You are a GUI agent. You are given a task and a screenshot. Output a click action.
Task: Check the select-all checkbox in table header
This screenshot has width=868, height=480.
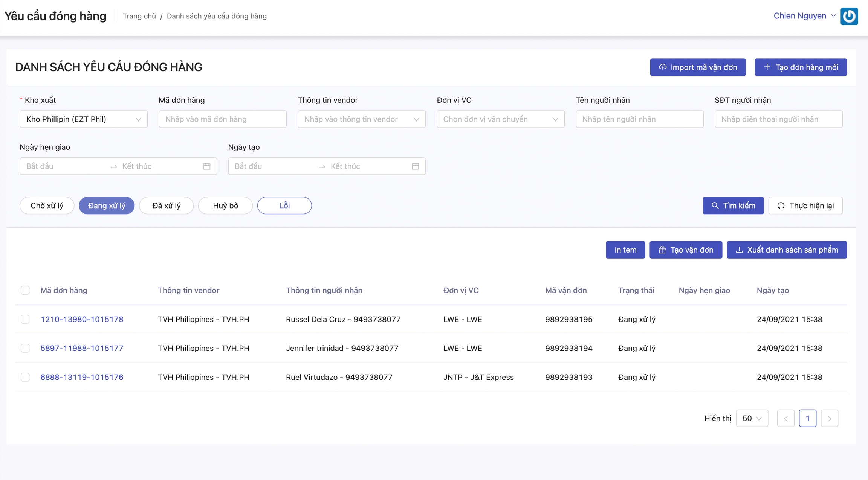pyautogui.click(x=25, y=290)
